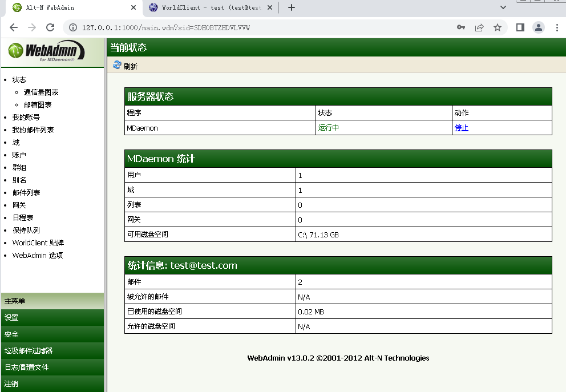
Task: Click the 当前状态 page title
Action: pyautogui.click(x=128, y=48)
